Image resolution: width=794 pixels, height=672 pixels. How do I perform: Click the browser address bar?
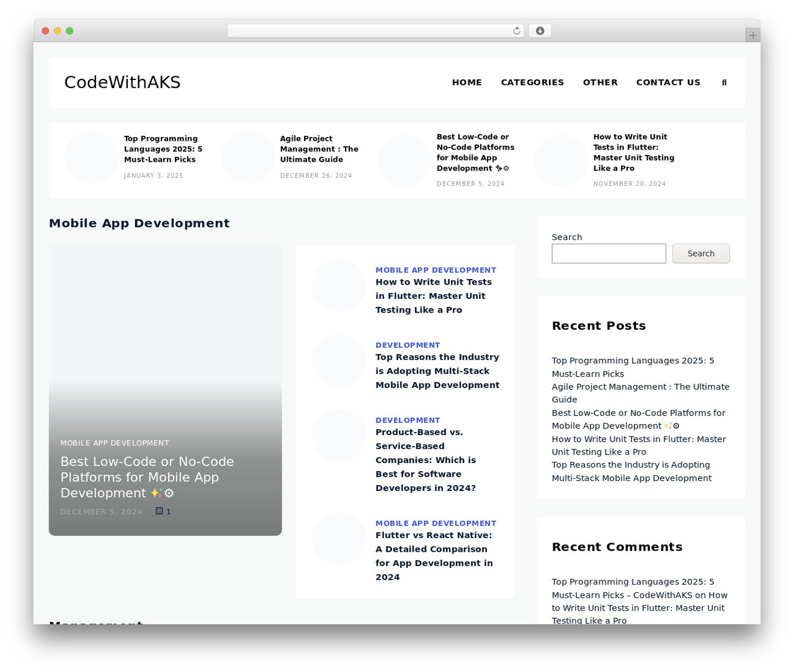[x=375, y=31]
